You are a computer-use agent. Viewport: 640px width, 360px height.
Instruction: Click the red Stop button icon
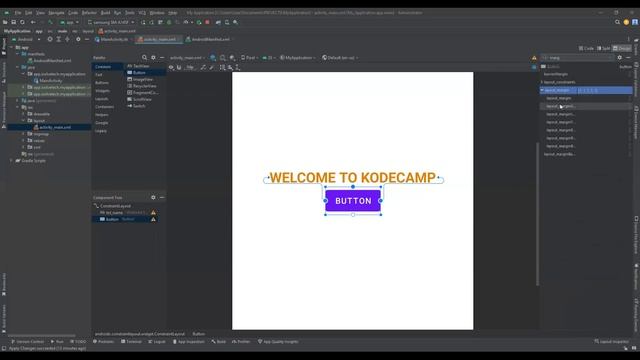tap(207, 22)
